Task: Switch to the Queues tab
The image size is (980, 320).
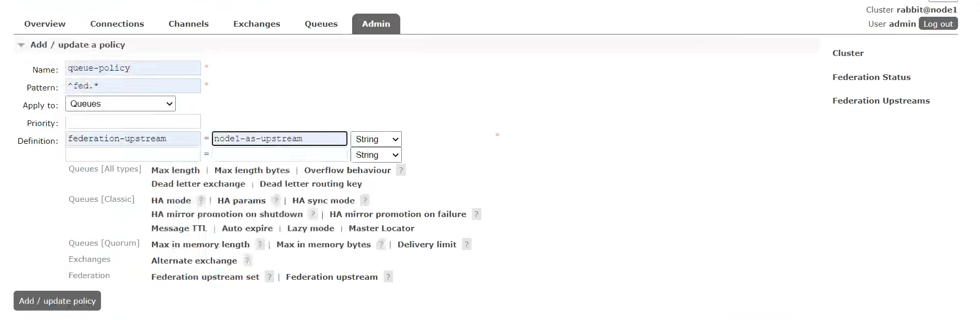Action: coord(321,24)
